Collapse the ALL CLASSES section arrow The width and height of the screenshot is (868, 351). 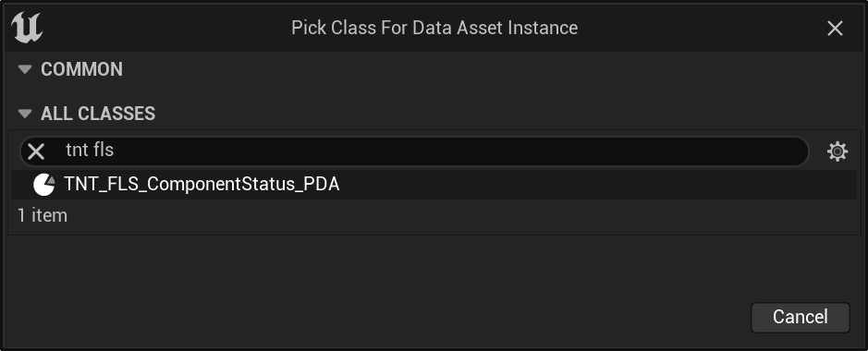[x=25, y=114]
